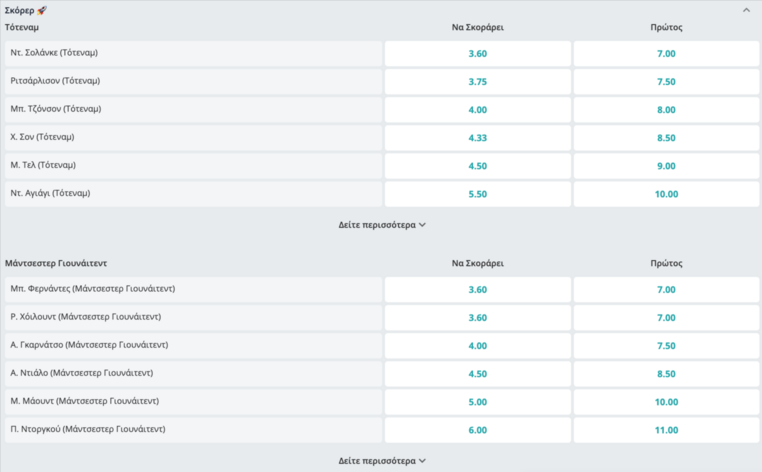Click the rocket icon beside Σκόρερ
762x472 pixels.
(x=42, y=10)
